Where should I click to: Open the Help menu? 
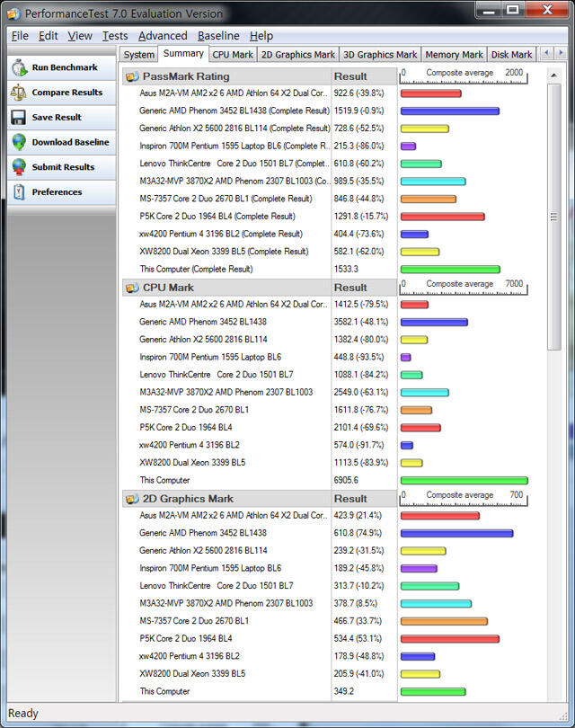click(261, 36)
